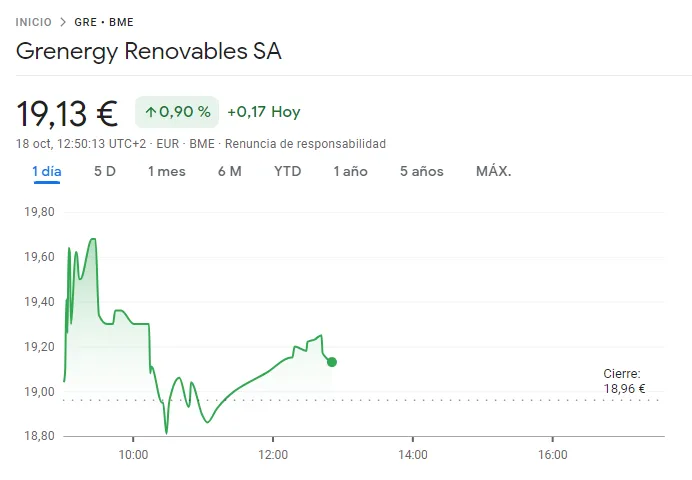The height and width of the screenshot is (480, 692).
Task: Click the 12:00 time axis marker
Action: click(273, 455)
